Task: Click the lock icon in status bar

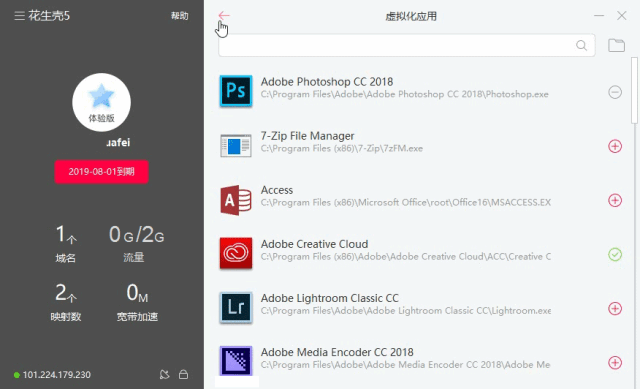Action: point(183,374)
